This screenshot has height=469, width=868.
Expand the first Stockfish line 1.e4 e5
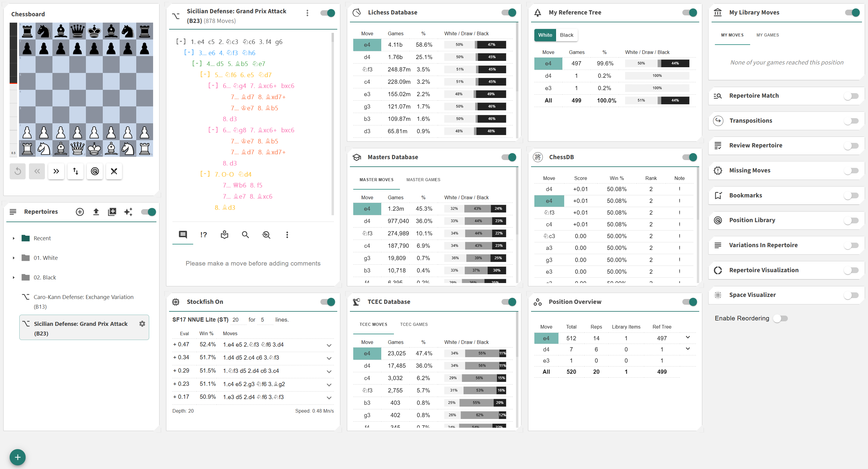329,345
